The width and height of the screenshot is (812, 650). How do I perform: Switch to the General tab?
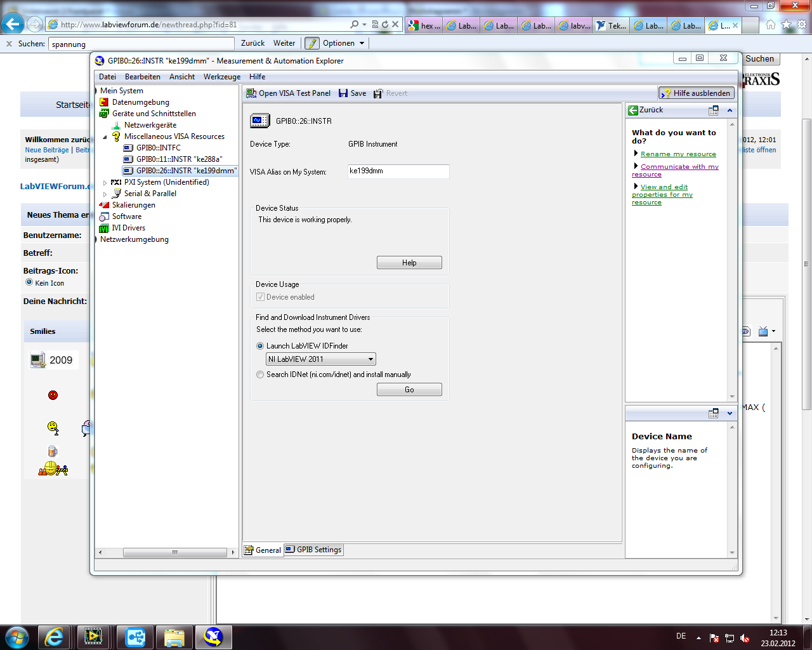click(x=263, y=550)
